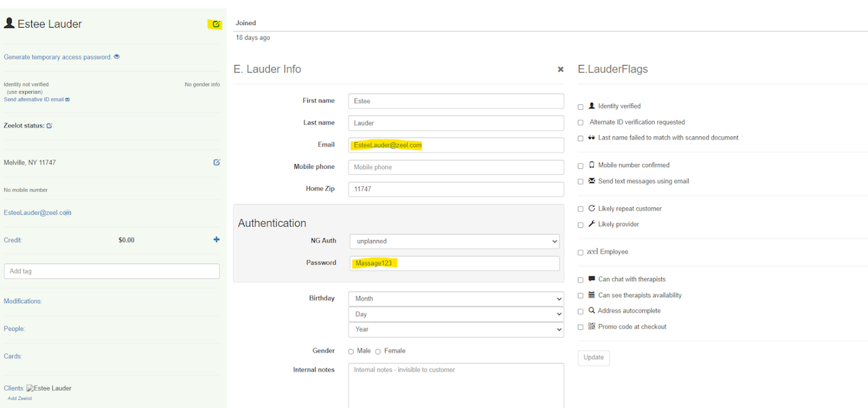The width and height of the screenshot is (868, 408).
Task: Click EsteeLauder@zeel.com link in sidebar
Action: (37, 213)
